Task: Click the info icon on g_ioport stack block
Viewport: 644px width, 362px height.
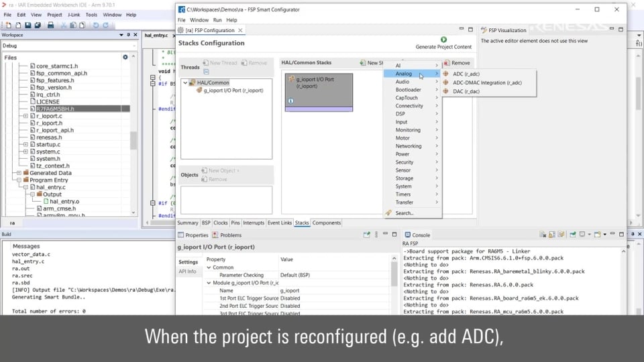Action: click(x=290, y=101)
